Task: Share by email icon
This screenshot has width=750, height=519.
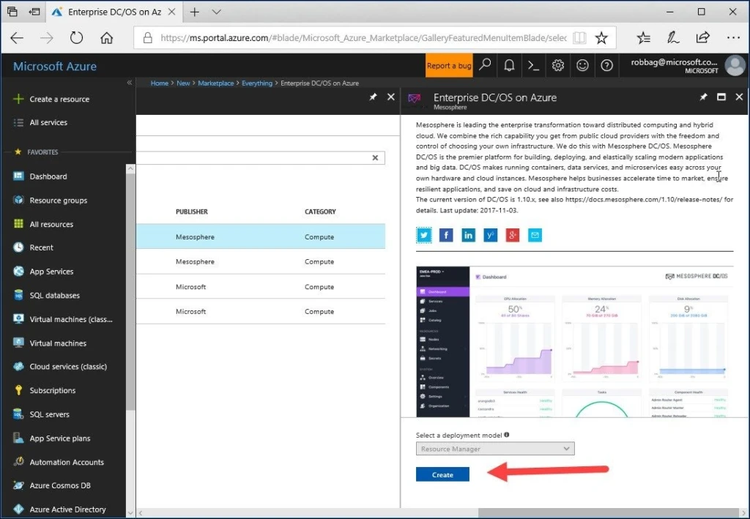Action: pyautogui.click(x=535, y=235)
